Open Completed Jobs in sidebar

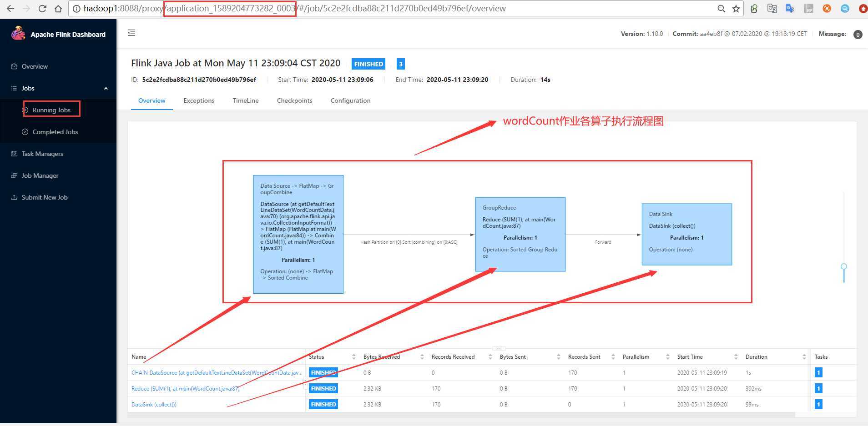[x=55, y=132]
